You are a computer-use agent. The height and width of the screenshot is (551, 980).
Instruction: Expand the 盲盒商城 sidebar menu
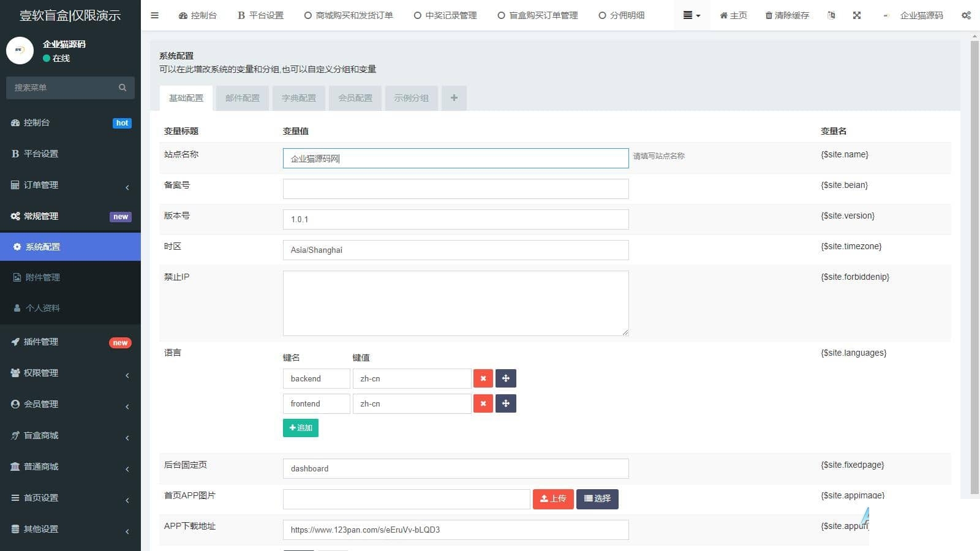(x=70, y=435)
